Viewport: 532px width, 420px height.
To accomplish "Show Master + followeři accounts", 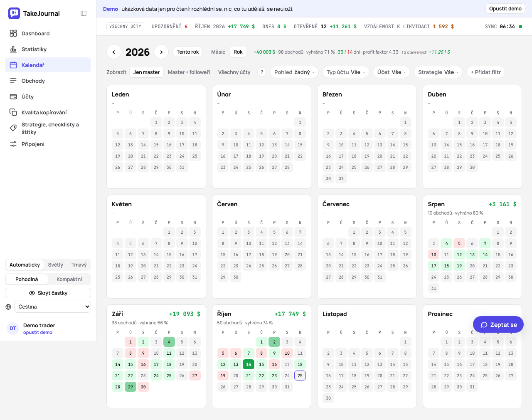I will (189, 72).
